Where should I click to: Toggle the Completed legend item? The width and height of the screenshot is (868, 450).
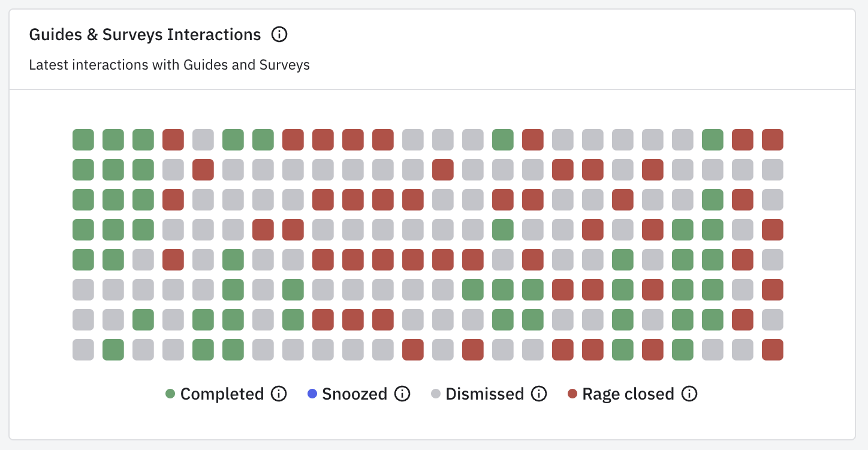222,394
